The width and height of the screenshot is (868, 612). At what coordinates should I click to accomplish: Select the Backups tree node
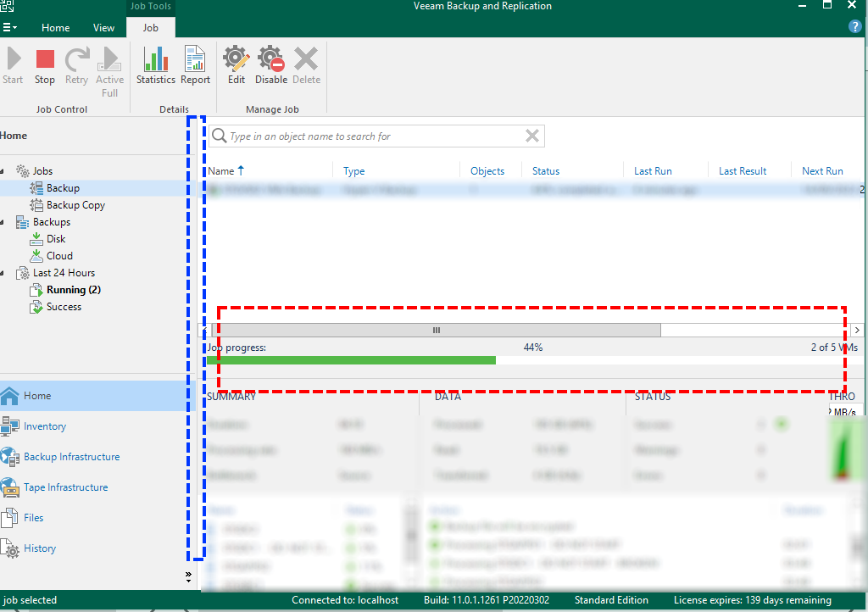click(x=52, y=222)
